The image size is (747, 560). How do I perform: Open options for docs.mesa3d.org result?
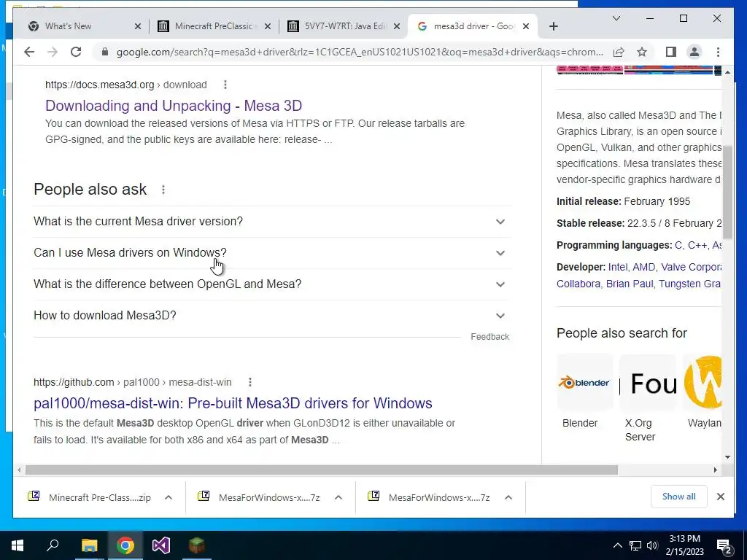click(225, 85)
